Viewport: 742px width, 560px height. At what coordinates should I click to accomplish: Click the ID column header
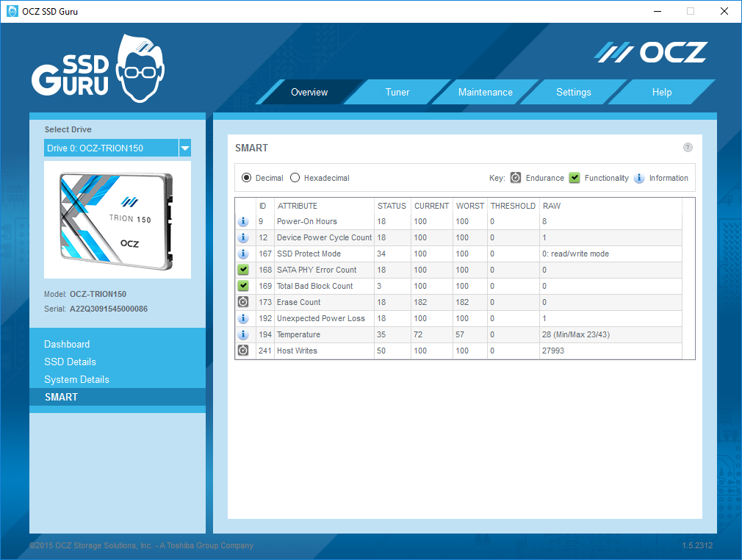[x=262, y=206]
